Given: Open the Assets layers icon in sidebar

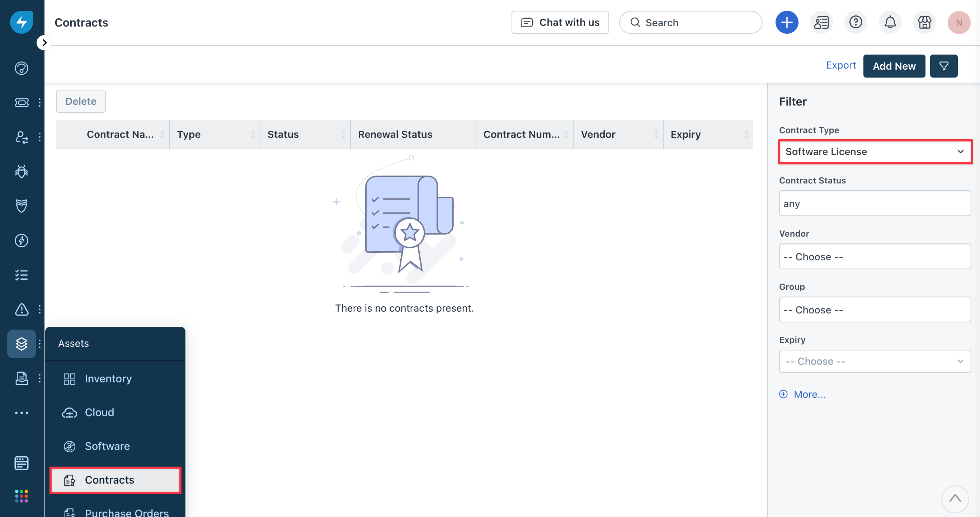Looking at the screenshot, I should 21,343.
